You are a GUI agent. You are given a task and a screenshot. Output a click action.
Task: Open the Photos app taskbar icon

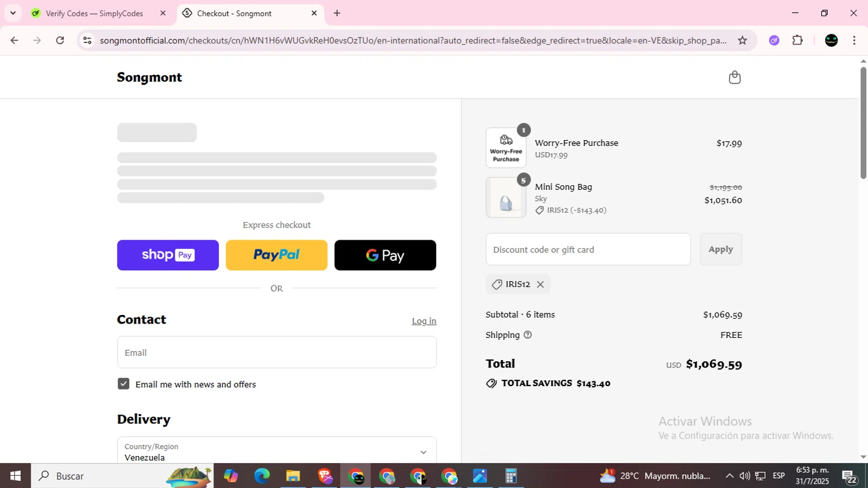click(x=480, y=476)
